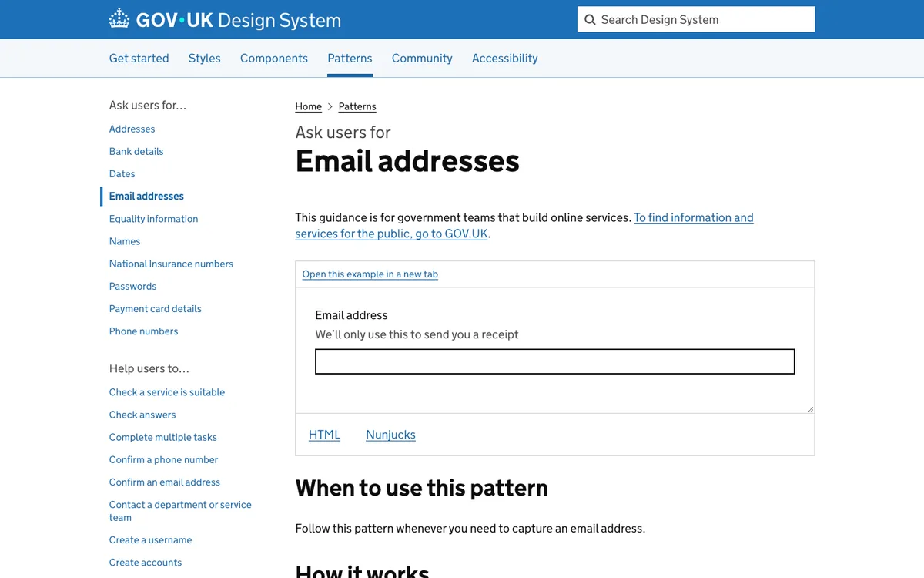Viewport: 924px width, 578px height.
Task: Open the Create a username link
Action: 151,540
